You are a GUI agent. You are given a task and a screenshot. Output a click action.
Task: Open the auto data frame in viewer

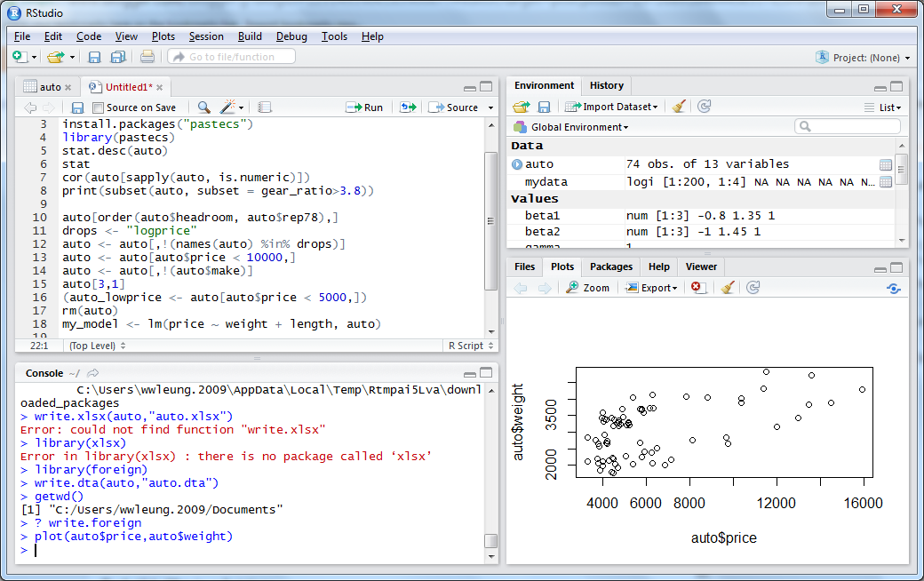pyautogui.click(x=885, y=164)
